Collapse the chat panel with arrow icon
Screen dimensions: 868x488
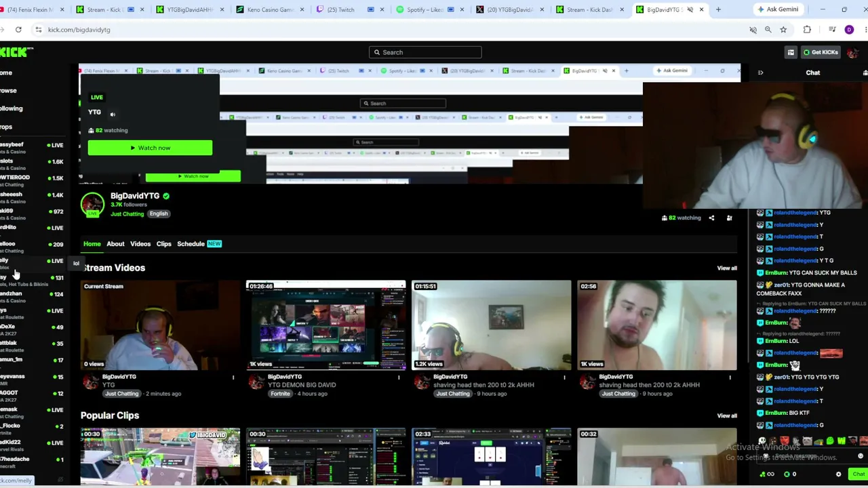[760, 73]
